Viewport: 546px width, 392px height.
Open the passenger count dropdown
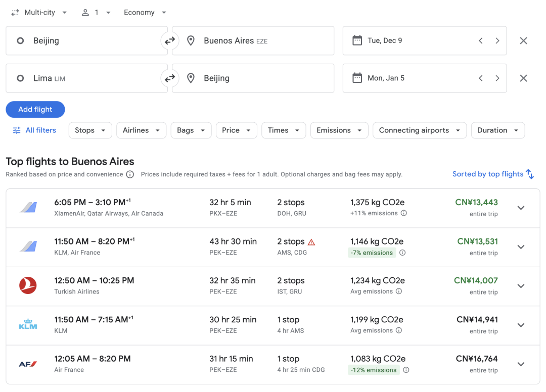click(x=96, y=13)
